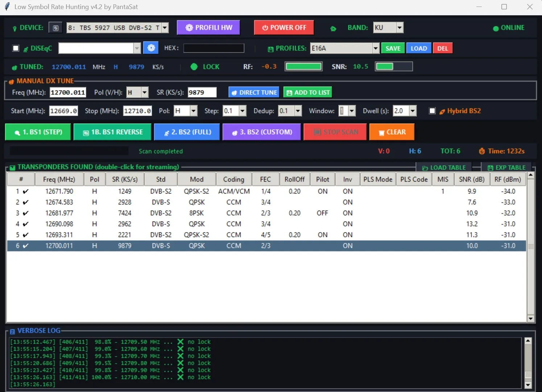The image size is (542, 392).
Task: Click the LOAD TABLE button
Action: click(444, 168)
